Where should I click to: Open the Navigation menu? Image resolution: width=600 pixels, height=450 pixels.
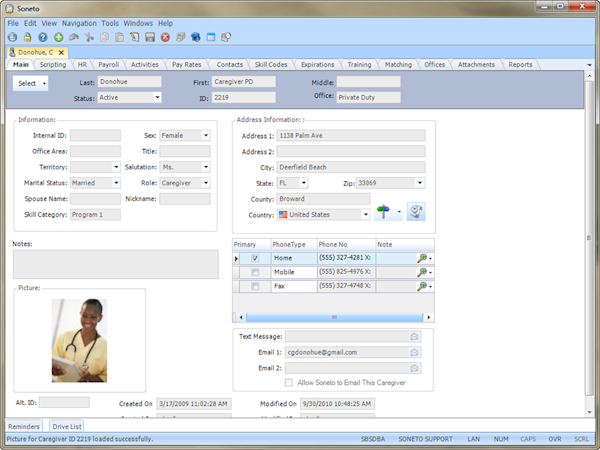[x=79, y=22]
